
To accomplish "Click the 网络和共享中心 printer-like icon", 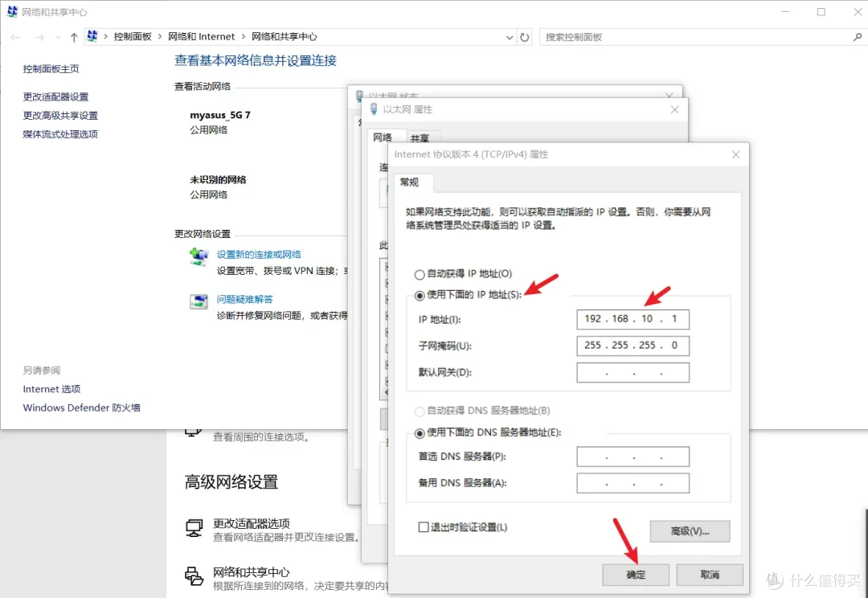I will 194,576.
